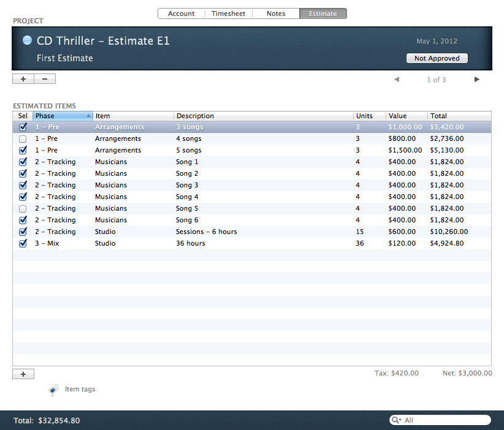504x430 pixels.
Task: Switch to the Timesheet tab
Action: tap(227, 13)
